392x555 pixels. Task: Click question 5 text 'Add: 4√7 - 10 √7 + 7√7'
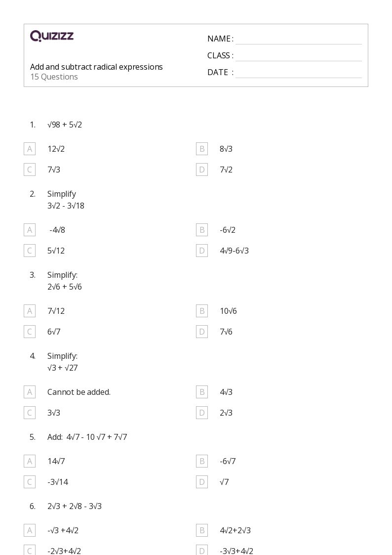87,437
